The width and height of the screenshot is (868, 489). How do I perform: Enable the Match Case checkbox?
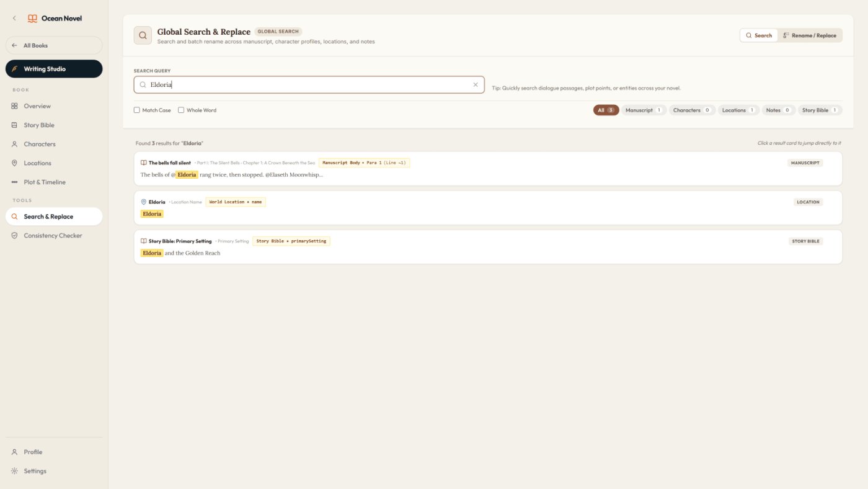pyautogui.click(x=137, y=110)
